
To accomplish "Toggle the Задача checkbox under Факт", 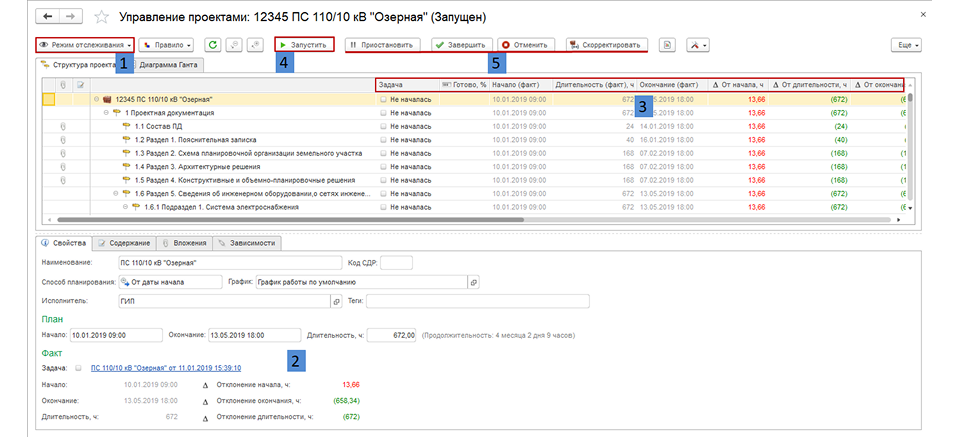I will coord(78,368).
